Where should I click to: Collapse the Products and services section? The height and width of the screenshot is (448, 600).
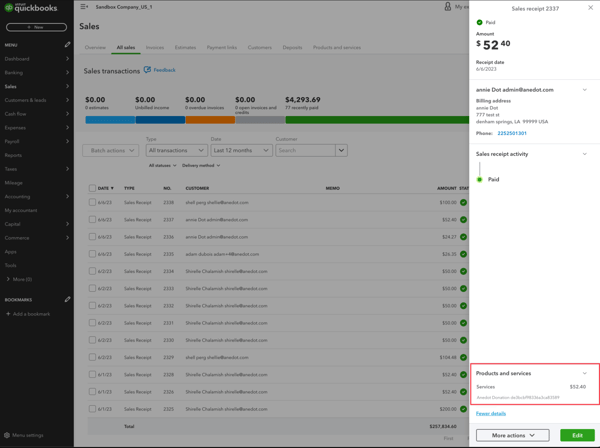[x=585, y=373]
